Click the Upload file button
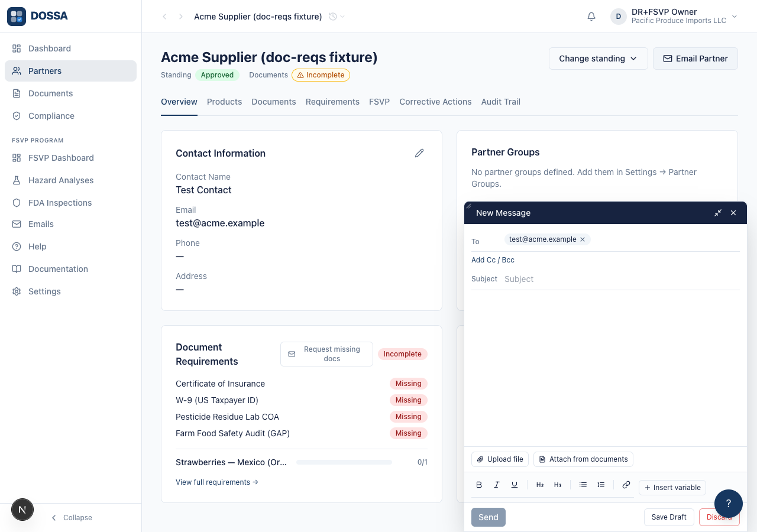This screenshot has height=532, width=757. 500,459
